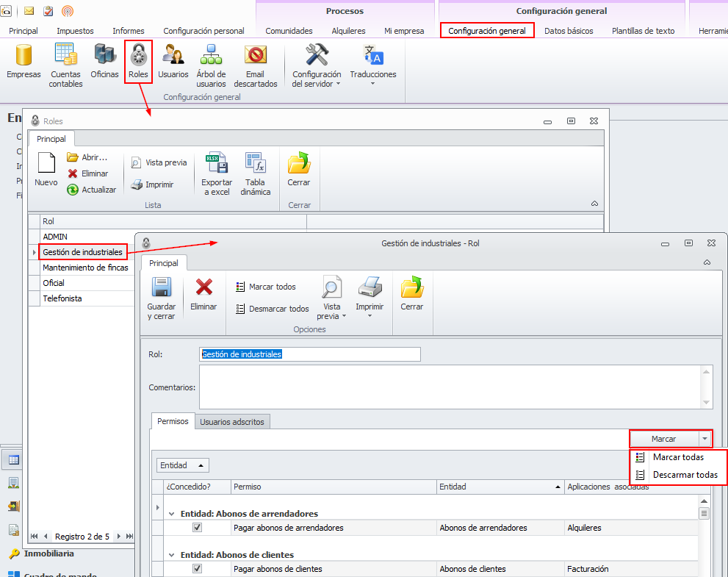Viewport: 728px width, 577px height.
Task: Open Imprimir dropdown in Rol window
Action: (370, 316)
